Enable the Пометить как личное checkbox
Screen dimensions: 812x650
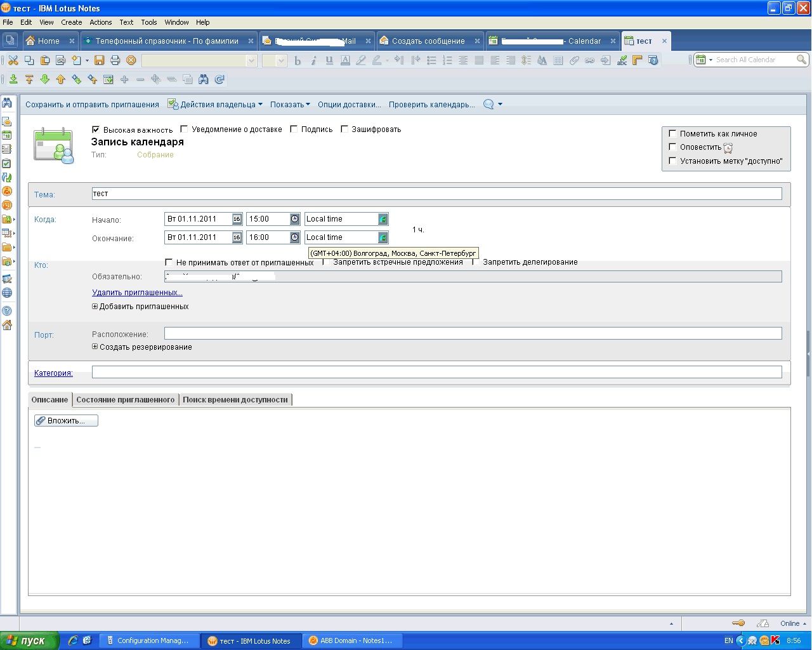672,133
